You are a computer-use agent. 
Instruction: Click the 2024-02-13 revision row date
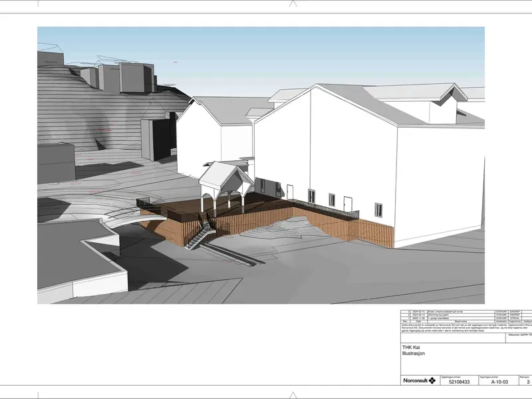(x=419, y=315)
